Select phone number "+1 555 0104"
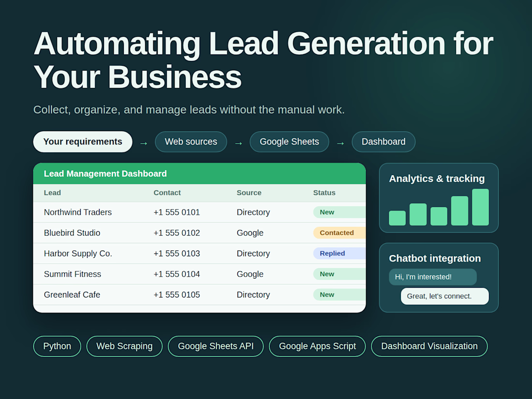This screenshot has width=532, height=399. pyautogui.click(x=177, y=274)
